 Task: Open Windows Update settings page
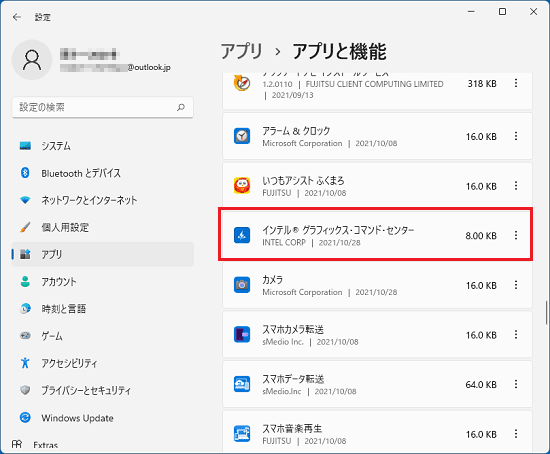[x=102, y=418]
